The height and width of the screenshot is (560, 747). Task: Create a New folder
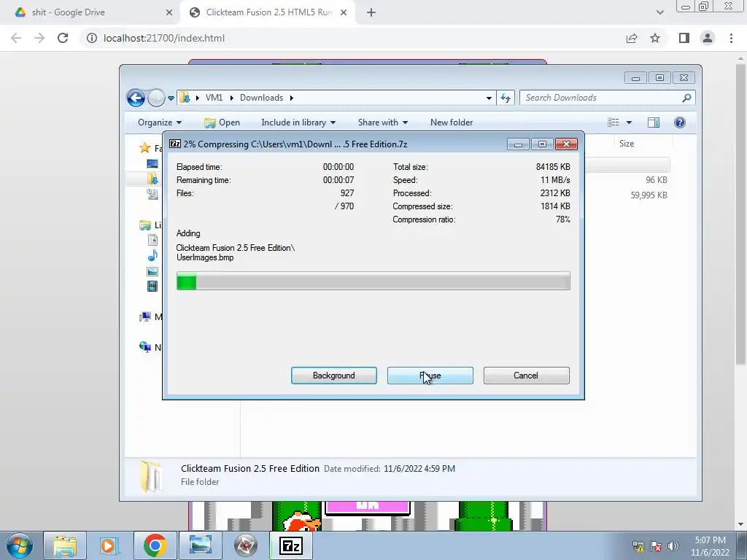tap(451, 122)
